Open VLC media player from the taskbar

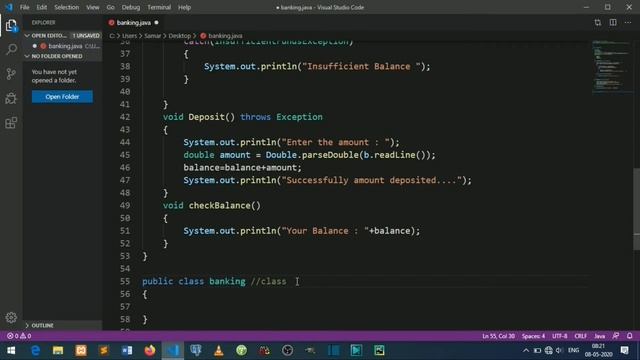(219, 350)
